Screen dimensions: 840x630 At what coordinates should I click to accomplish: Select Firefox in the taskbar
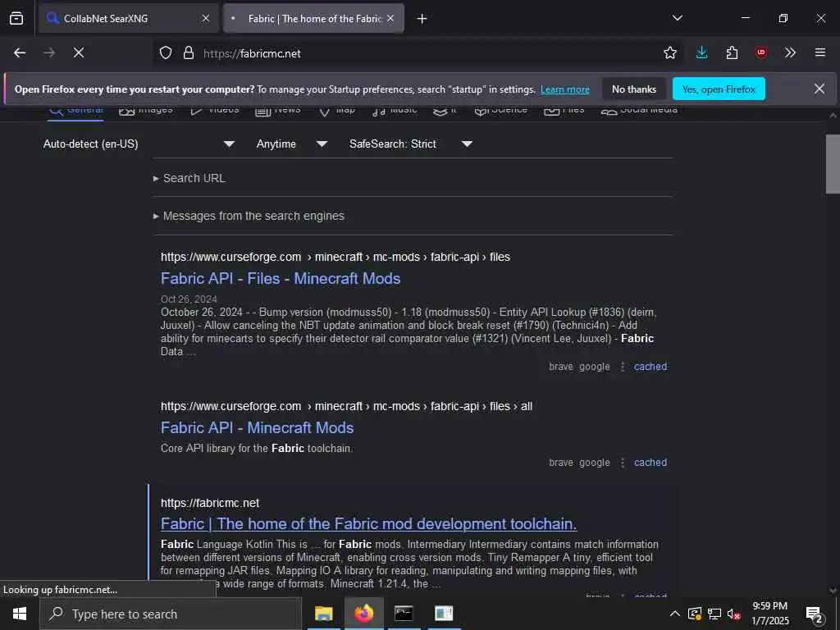coord(363,614)
